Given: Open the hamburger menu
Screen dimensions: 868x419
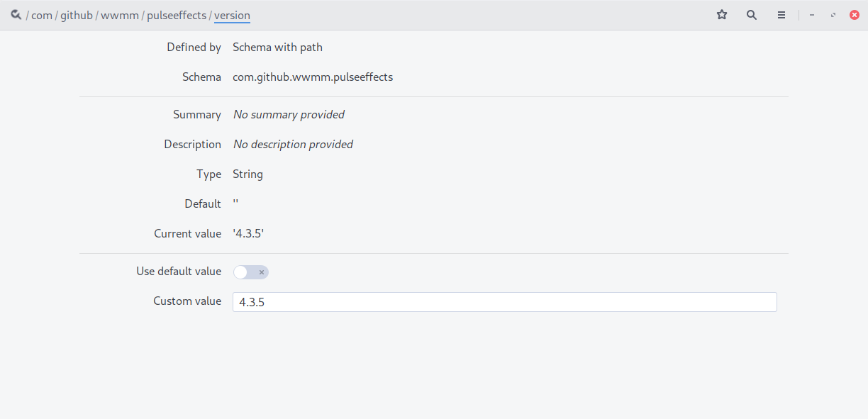Looking at the screenshot, I should [781, 14].
